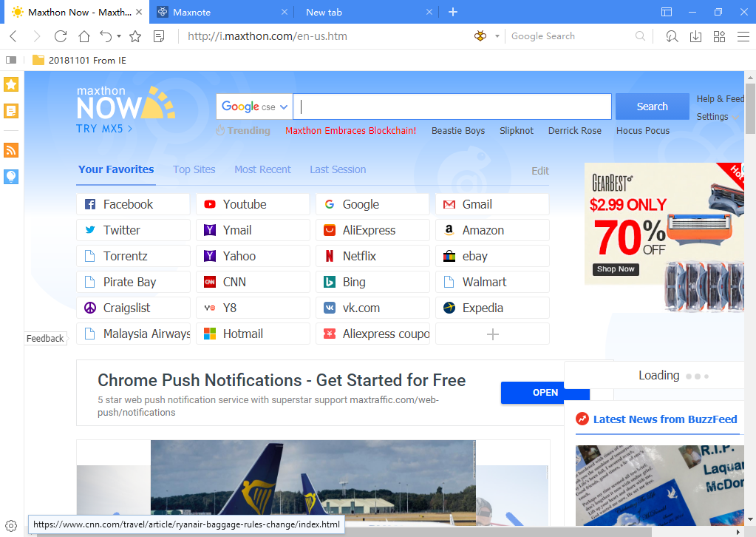Open the Gmail favorite tile

coord(492,205)
